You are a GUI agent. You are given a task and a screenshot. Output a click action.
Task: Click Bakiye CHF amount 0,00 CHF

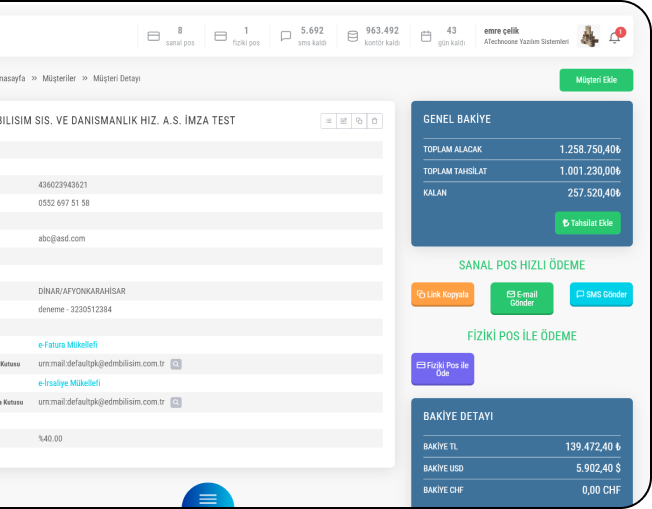click(x=601, y=490)
